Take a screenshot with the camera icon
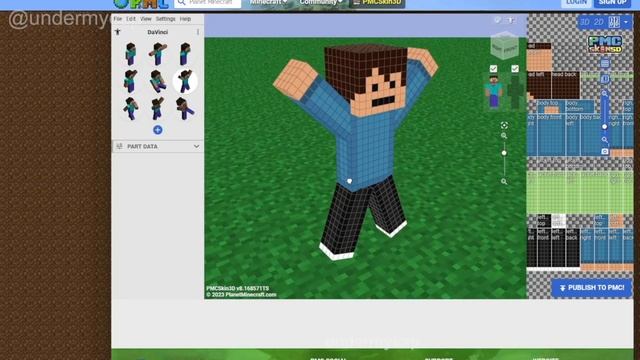The height and width of the screenshot is (360, 640). tap(604, 151)
